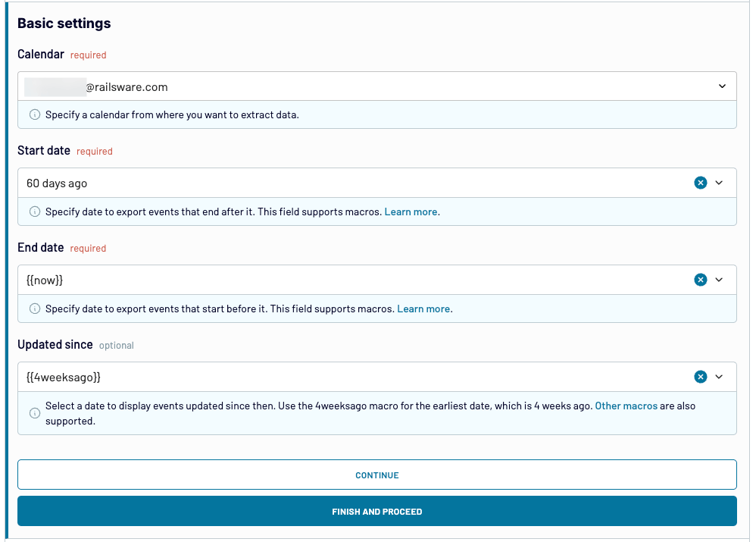Expand the End date dropdown chevron
The image size is (756, 542).
pyautogui.click(x=719, y=280)
